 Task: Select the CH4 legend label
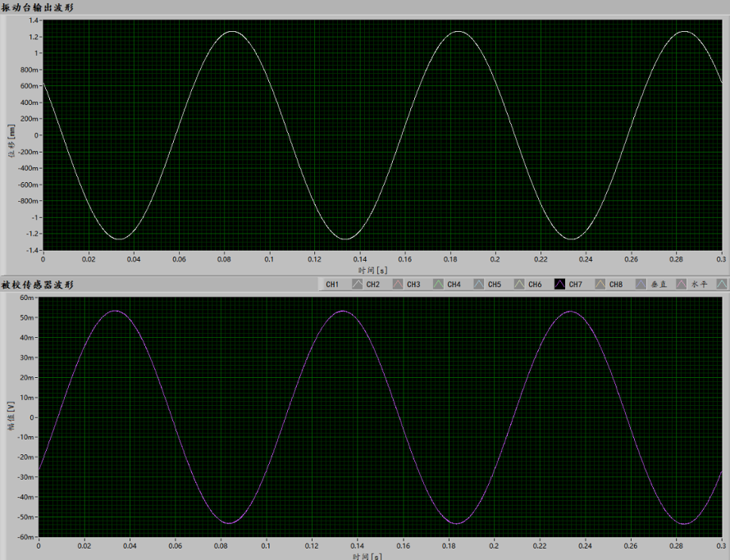(x=454, y=285)
